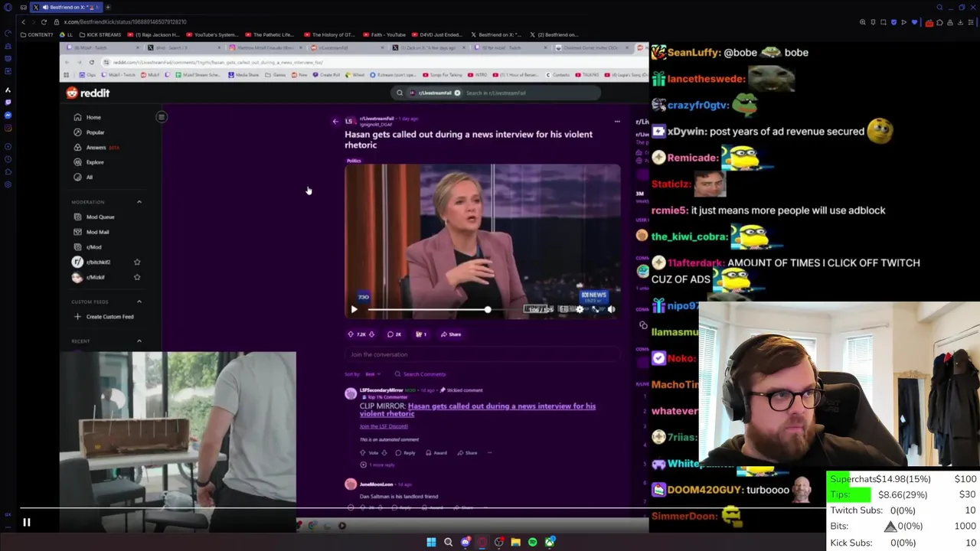Play the embedded Reddit news video
This screenshot has height=551, width=980.
pyautogui.click(x=354, y=309)
